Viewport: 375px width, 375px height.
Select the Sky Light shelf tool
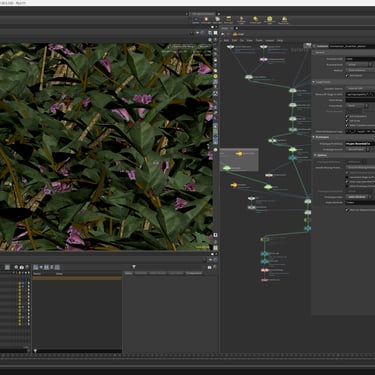click(284, 20)
